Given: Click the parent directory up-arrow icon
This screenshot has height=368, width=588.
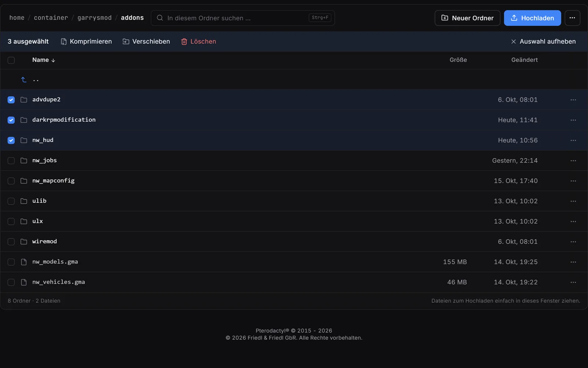Looking at the screenshot, I should (x=24, y=79).
